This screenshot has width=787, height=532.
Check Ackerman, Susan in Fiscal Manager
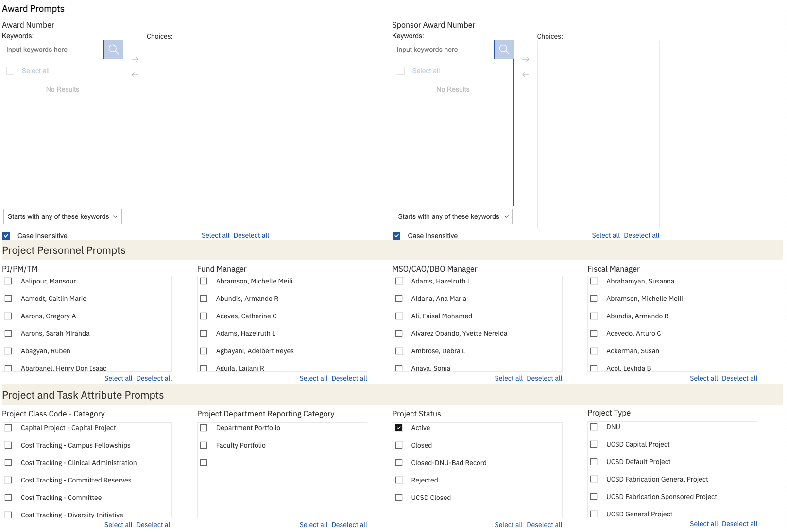click(x=594, y=351)
